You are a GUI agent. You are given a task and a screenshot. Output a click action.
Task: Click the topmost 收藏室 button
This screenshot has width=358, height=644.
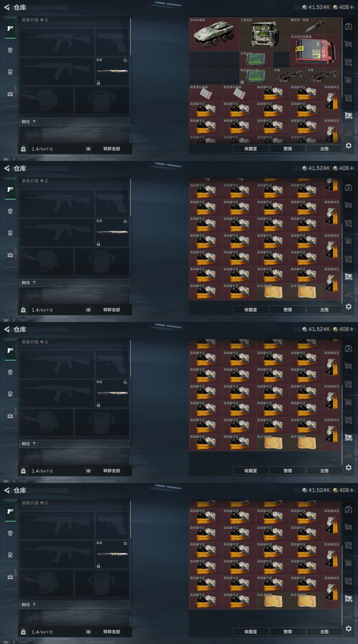251,149
